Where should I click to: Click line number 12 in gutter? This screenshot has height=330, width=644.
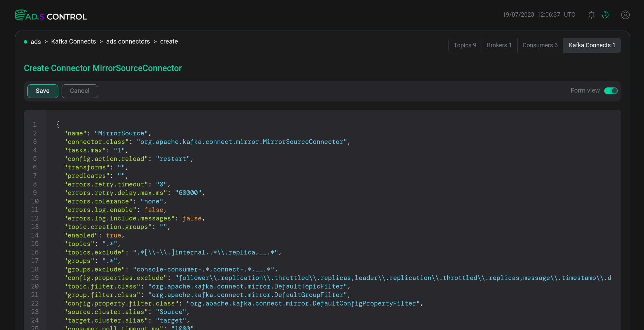click(x=35, y=218)
